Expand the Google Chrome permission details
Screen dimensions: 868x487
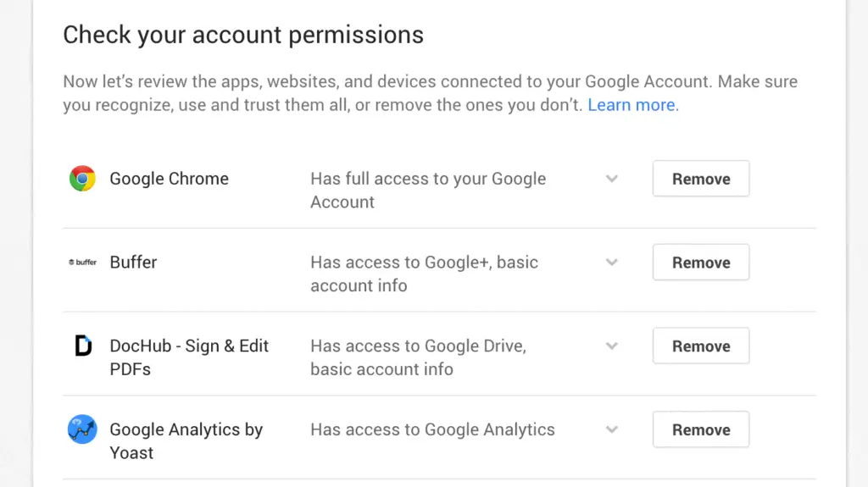(612, 179)
